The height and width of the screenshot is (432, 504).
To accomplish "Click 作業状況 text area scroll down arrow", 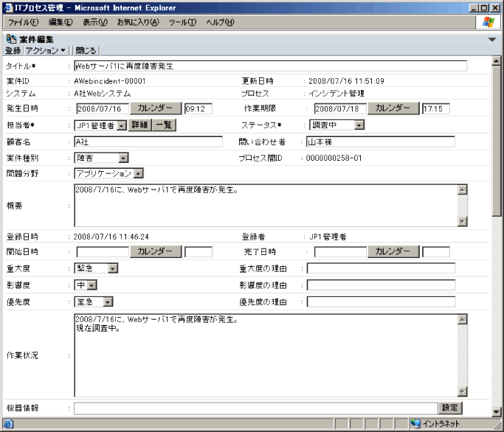I will [x=462, y=391].
